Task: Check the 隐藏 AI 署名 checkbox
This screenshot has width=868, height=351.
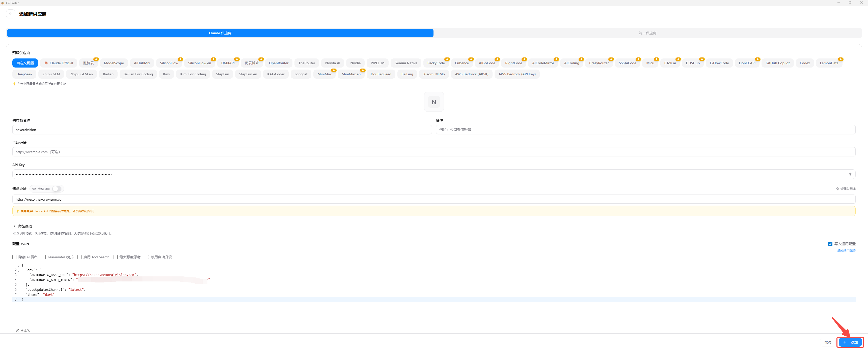Action: (14, 257)
